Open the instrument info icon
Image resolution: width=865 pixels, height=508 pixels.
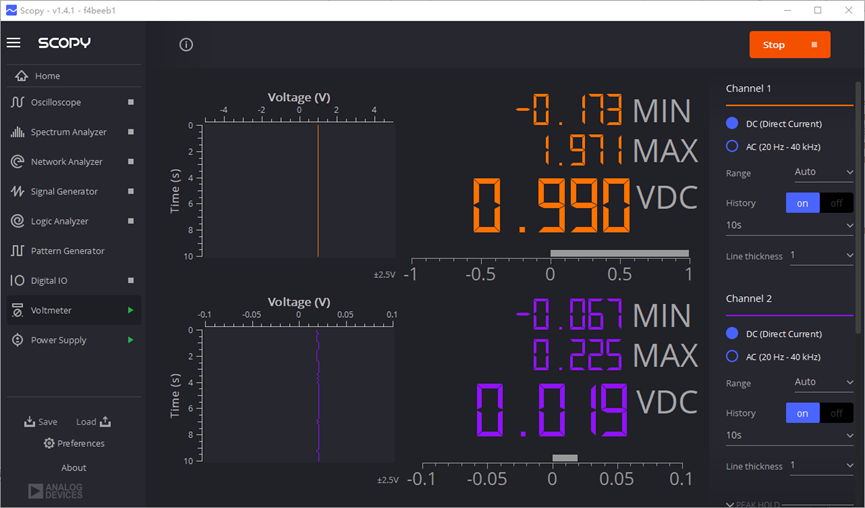pos(186,45)
